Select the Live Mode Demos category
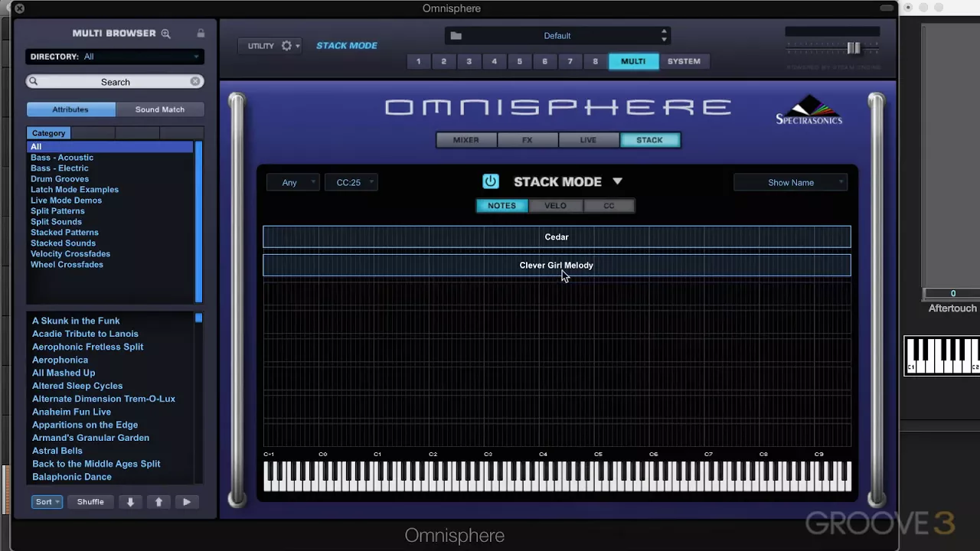Screen dimensions: 980x551 pyautogui.click(x=66, y=201)
